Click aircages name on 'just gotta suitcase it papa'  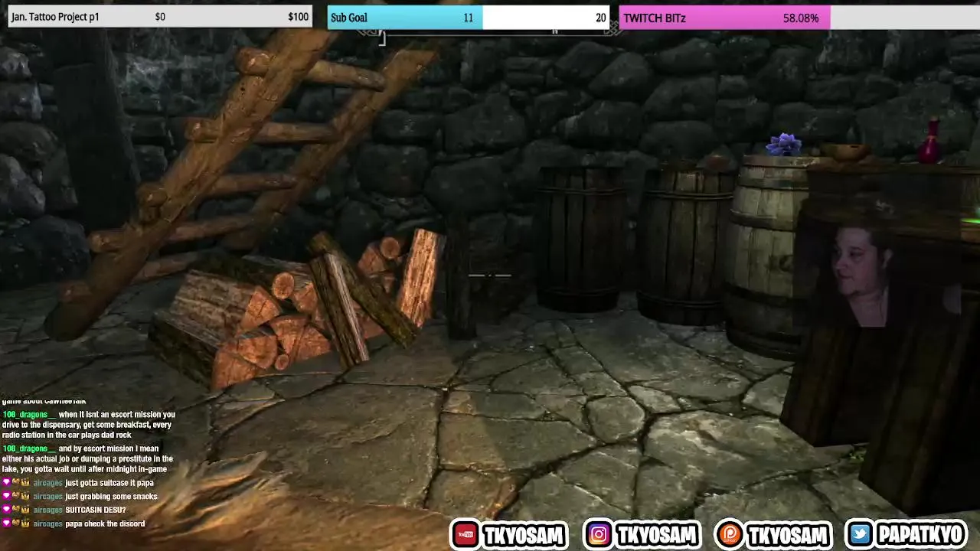[x=47, y=483]
